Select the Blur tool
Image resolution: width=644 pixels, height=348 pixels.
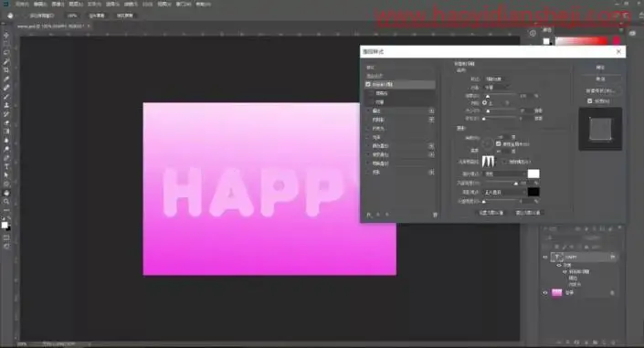point(6,140)
